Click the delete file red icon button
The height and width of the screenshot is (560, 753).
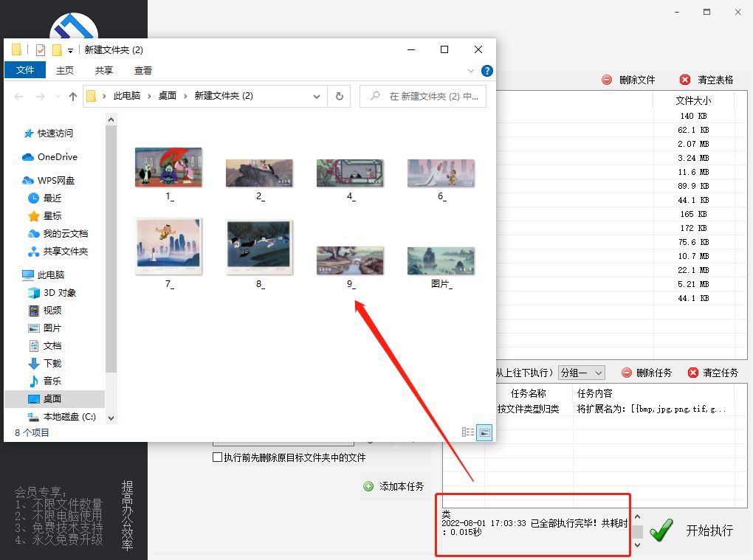click(607, 80)
